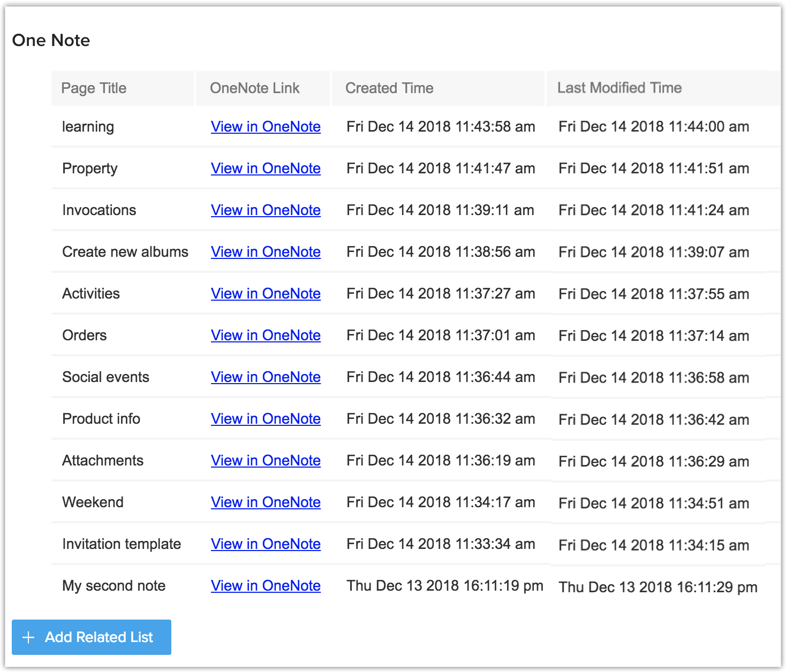
Task: Click the Created Time column header
Action: pyautogui.click(x=389, y=88)
